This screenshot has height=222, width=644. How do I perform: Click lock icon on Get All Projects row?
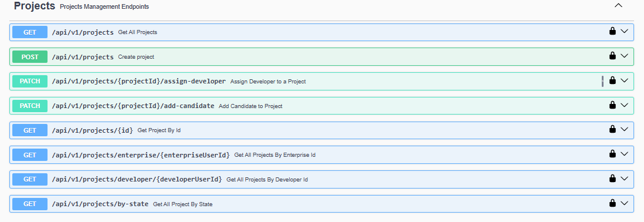click(x=612, y=31)
